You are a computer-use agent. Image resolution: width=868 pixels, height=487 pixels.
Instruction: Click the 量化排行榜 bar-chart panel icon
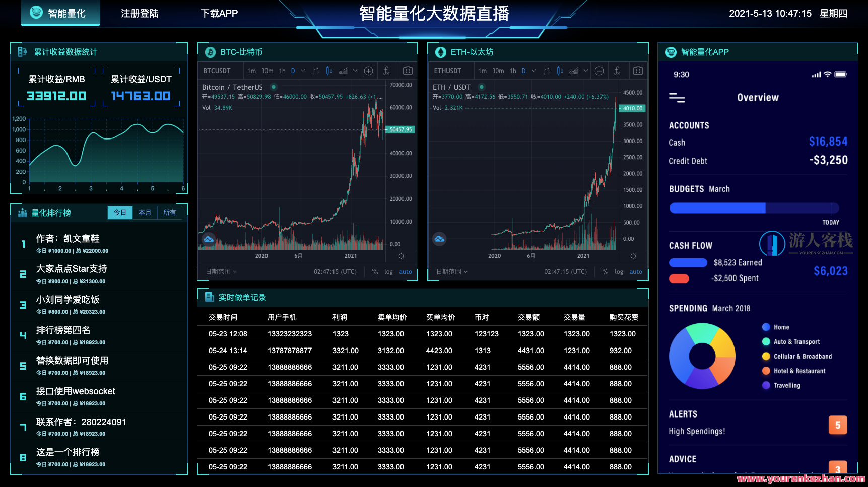point(22,213)
